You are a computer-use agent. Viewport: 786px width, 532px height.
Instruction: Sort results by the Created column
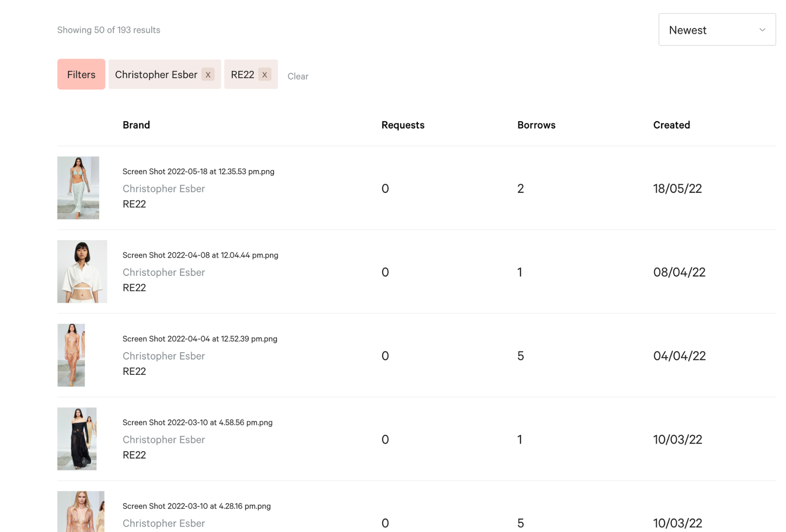pyautogui.click(x=671, y=125)
